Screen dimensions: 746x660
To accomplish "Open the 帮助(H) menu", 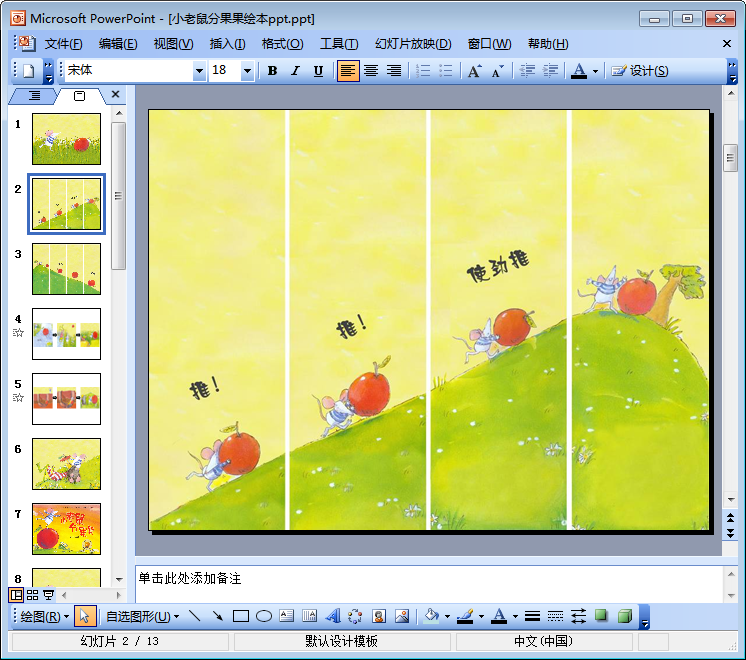I will click(548, 44).
